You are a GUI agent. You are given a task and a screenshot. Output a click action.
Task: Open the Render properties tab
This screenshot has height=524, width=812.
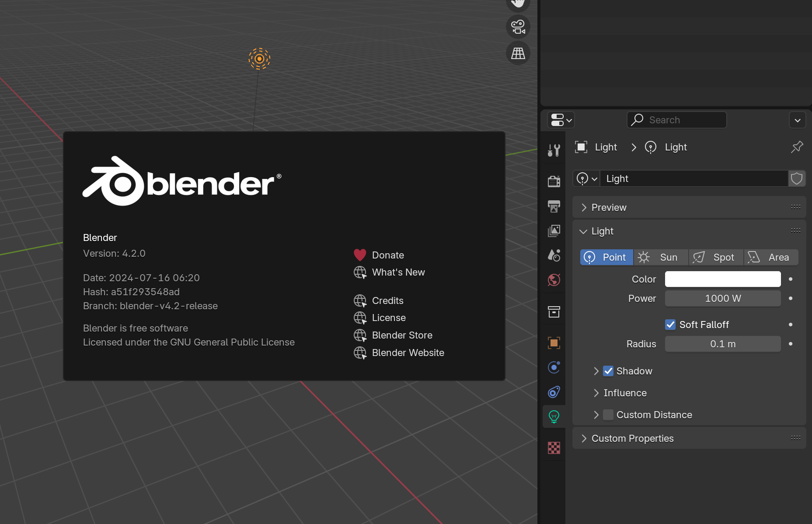coord(554,181)
